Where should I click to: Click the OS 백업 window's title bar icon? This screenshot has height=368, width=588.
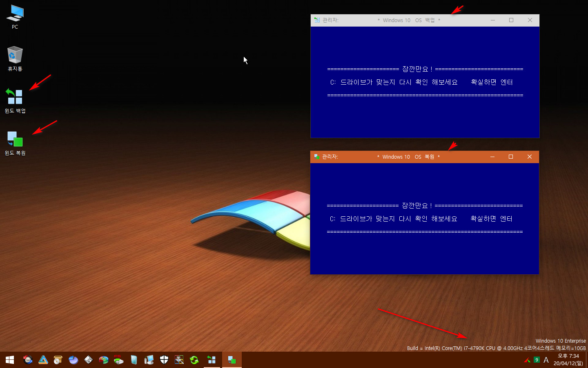(317, 20)
